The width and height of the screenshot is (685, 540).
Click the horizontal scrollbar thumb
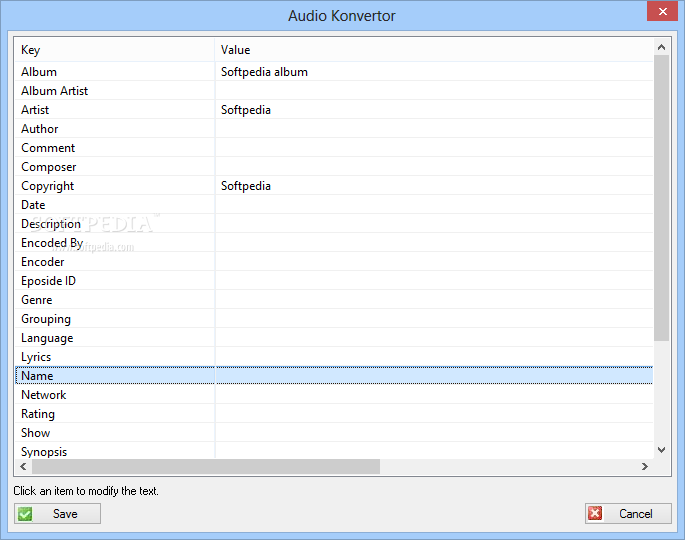pos(206,467)
